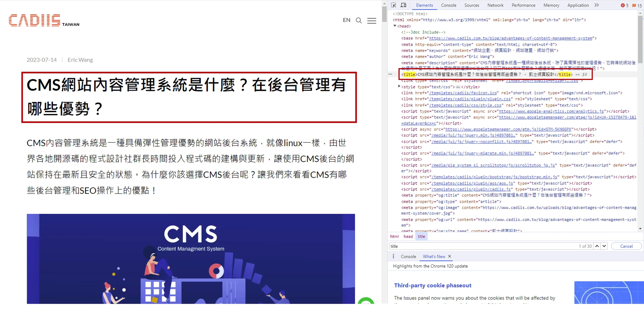644x318 pixels.
Task: Open the Application tab
Action: point(578,5)
